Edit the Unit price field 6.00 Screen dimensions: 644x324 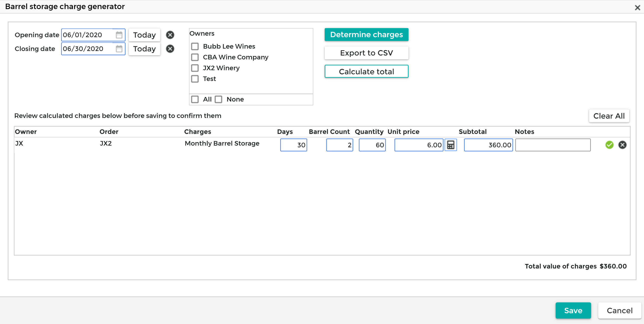(x=419, y=145)
